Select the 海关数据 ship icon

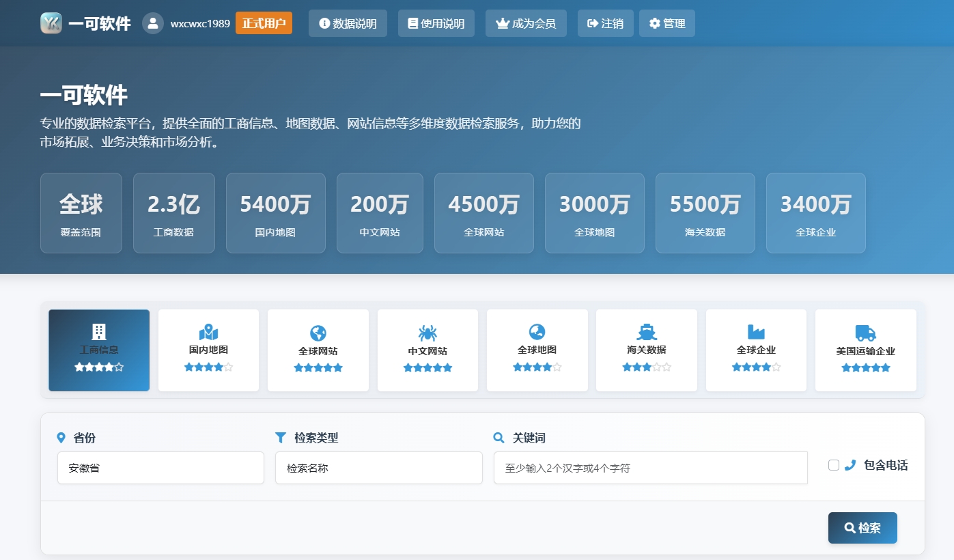(x=647, y=333)
